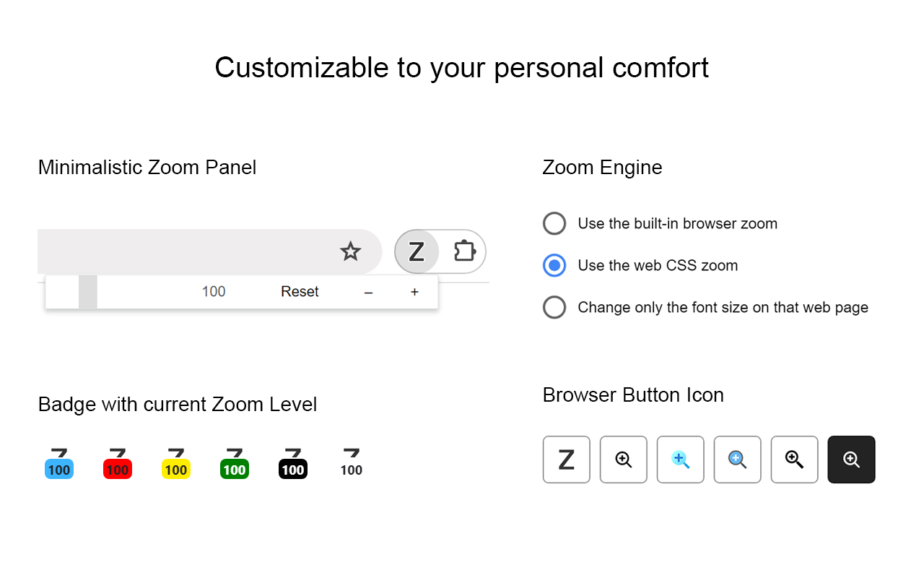Select the blue-circle magnifier icon option
The image size is (924, 578).
coord(738,460)
